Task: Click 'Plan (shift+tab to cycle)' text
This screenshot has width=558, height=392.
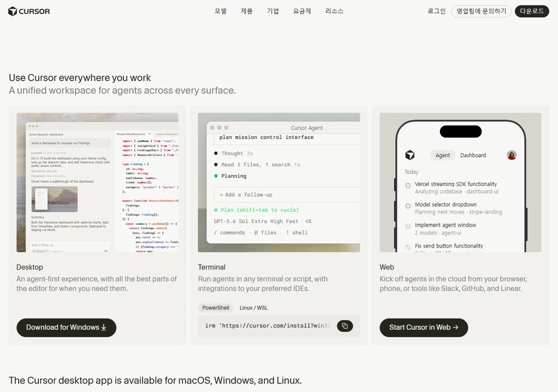Action: click(260, 210)
